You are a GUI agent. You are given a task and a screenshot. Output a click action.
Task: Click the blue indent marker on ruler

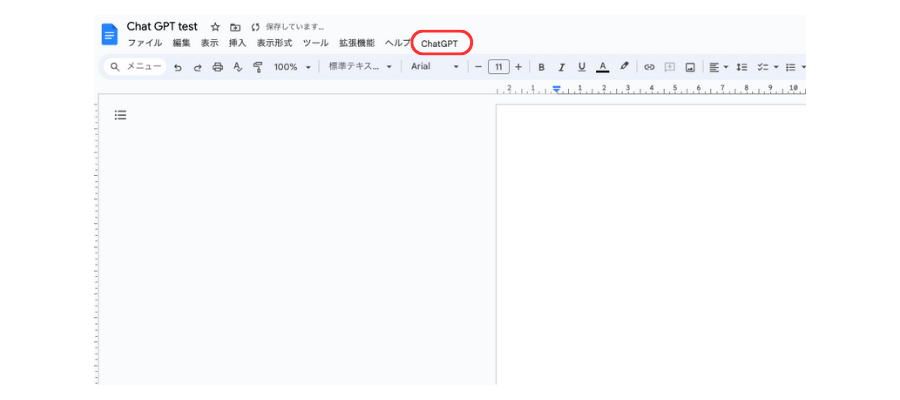[556, 89]
